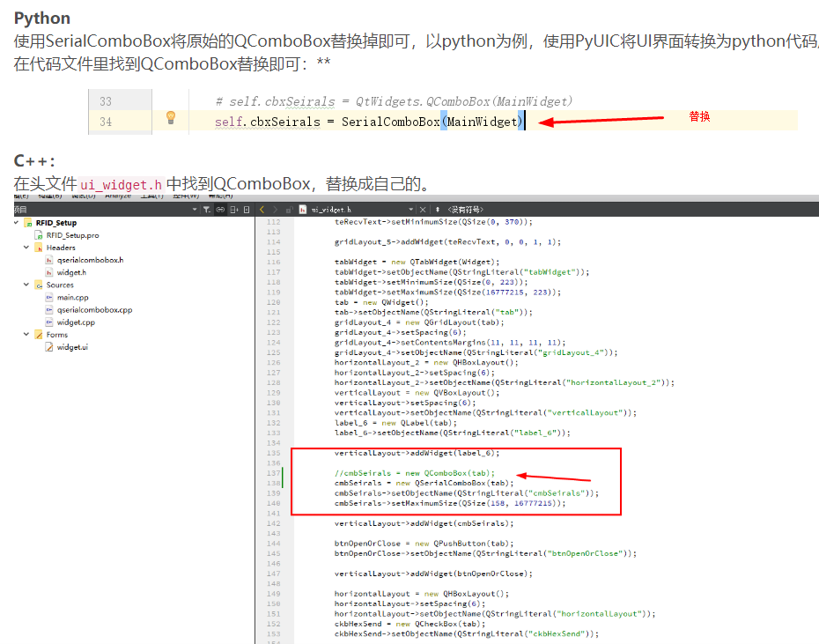Select the Forms folder label
819x644 pixels.
click(x=57, y=335)
